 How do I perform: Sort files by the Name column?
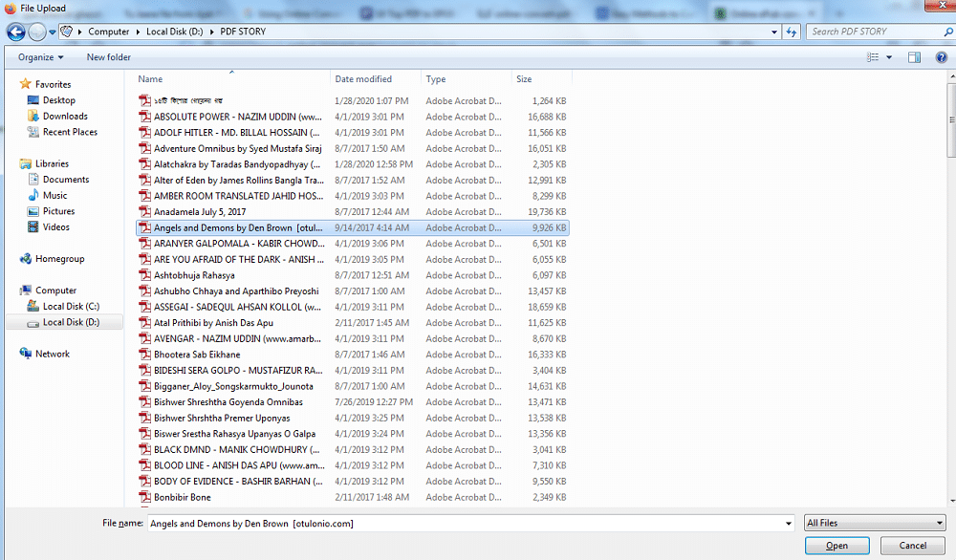(x=150, y=79)
